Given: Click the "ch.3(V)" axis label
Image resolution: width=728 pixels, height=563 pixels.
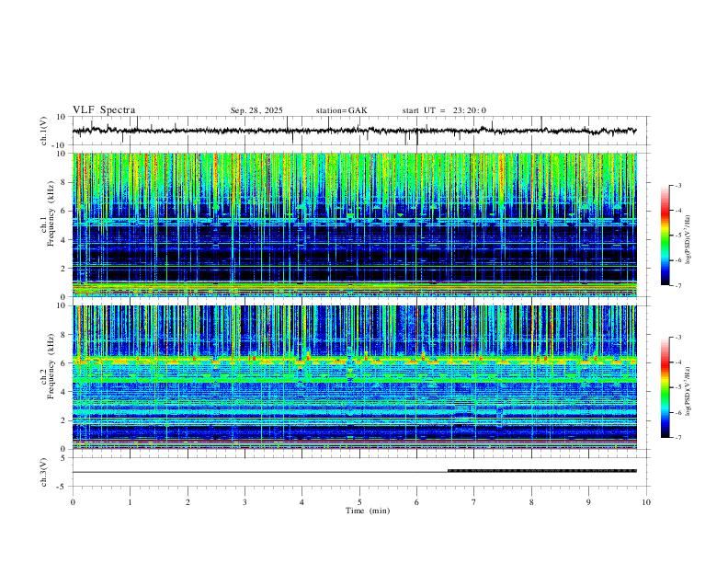Looking at the screenshot, I should pos(44,472).
